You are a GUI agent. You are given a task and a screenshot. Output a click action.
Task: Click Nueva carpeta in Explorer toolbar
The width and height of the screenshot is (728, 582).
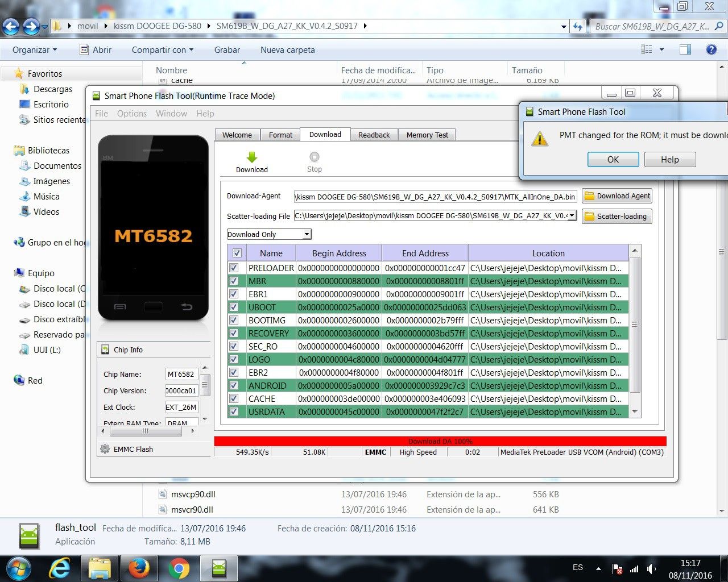pyautogui.click(x=288, y=50)
